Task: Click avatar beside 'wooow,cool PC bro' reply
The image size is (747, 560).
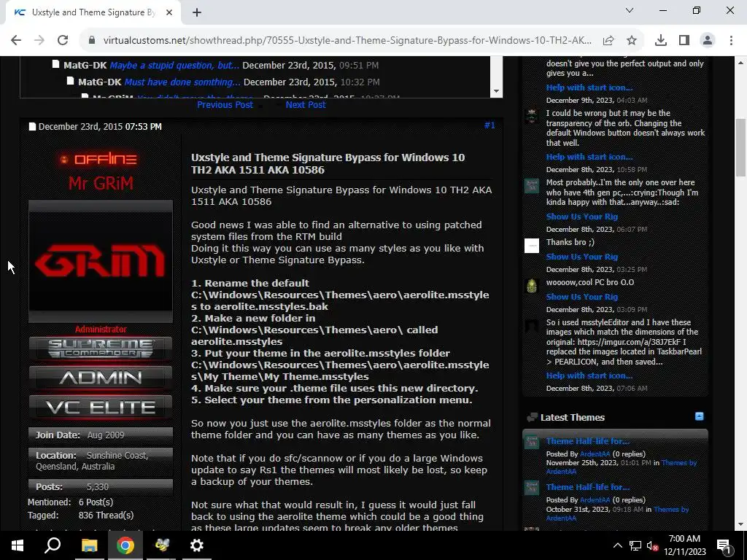Action: click(x=532, y=285)
